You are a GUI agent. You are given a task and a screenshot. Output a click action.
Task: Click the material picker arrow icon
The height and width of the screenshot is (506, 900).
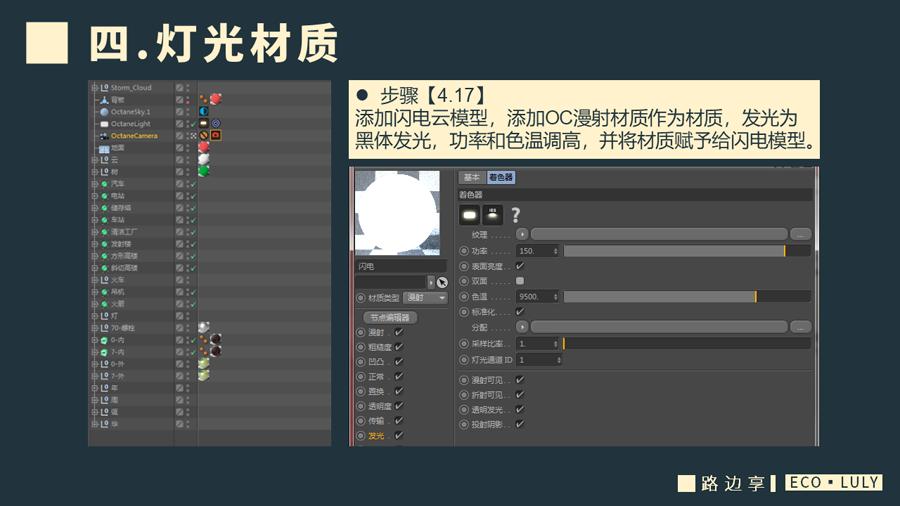pos(442,282)
